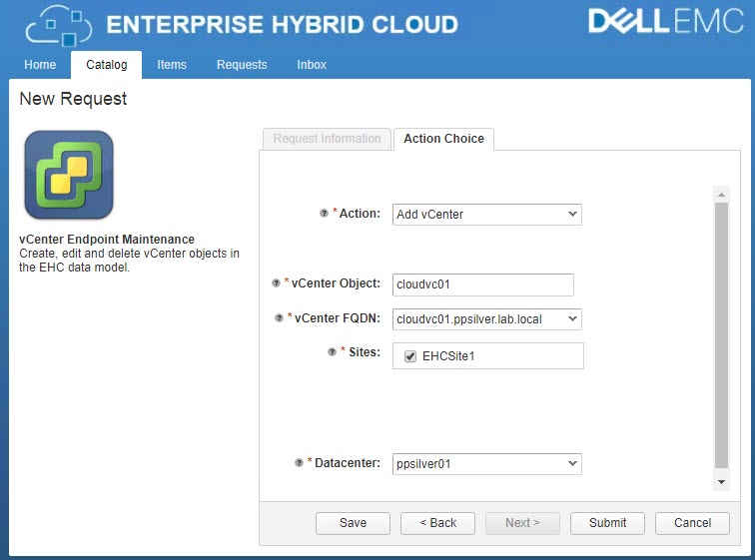The image size is (755, 560).
Task: Expand the vCenter FQDN dropdown
Action: point(486,318)
